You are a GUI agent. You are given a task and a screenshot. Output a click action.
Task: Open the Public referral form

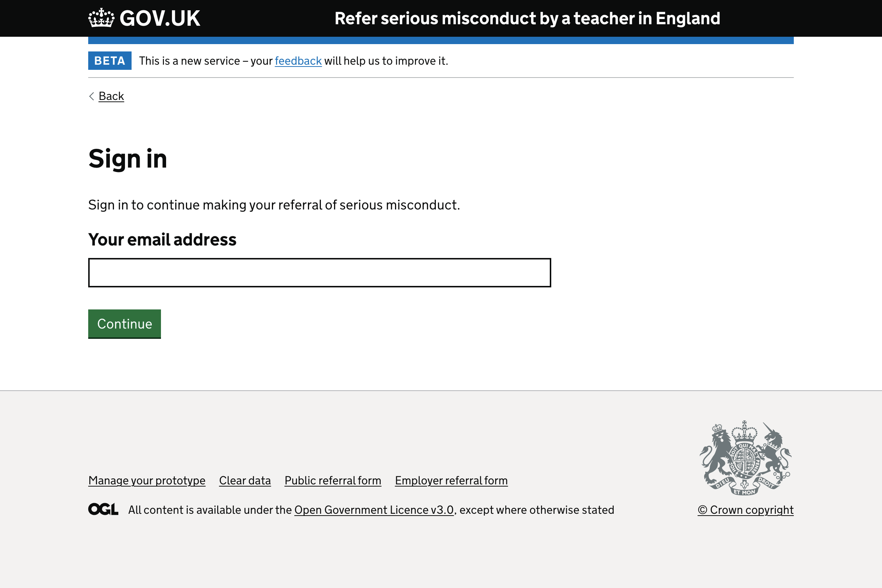click(333, 480)
